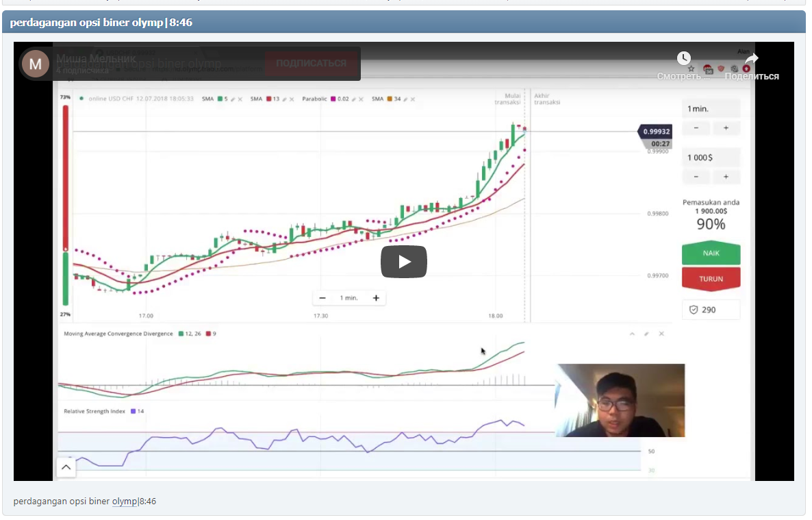Click the SMA 13 red color swatch
The width and height of the screenshot is (812, 520).
270,99
